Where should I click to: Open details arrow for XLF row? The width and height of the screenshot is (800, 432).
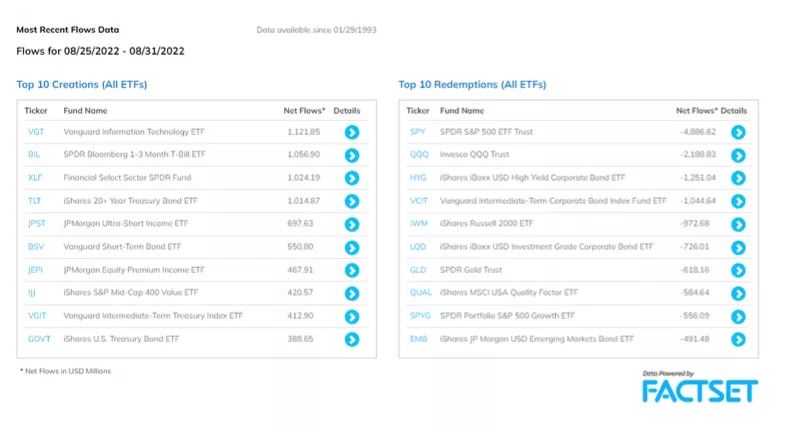pyautogui.click(x=352, y=178)
